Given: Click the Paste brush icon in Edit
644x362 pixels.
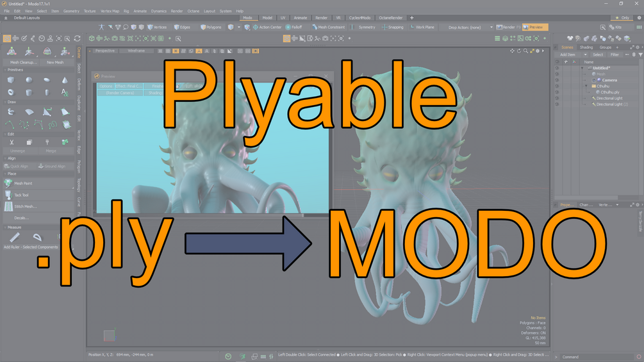Looking at the screenshot, I should [x=47, y=142].
